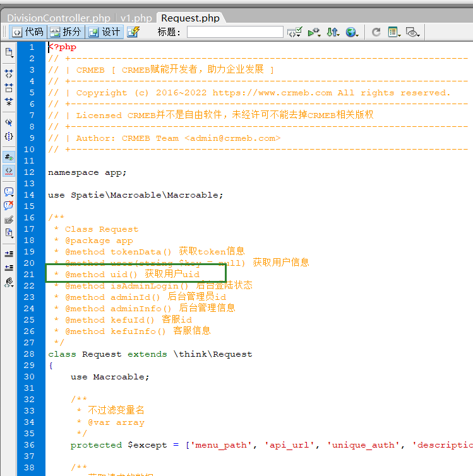Switch to 拆分 (Split) view
The width and height of the screenshot is (473, 476).
(66, 32)
